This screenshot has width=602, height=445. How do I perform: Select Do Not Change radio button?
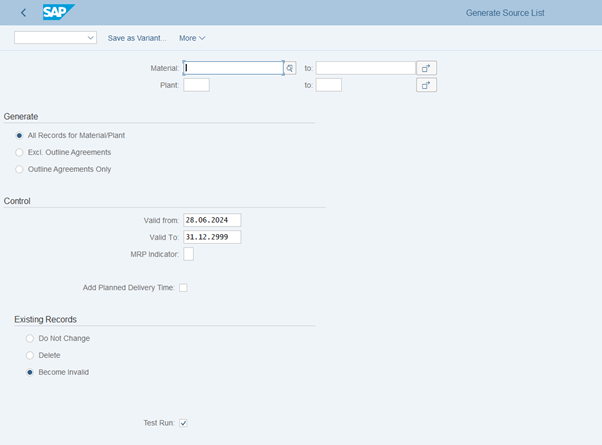point(30,338)
